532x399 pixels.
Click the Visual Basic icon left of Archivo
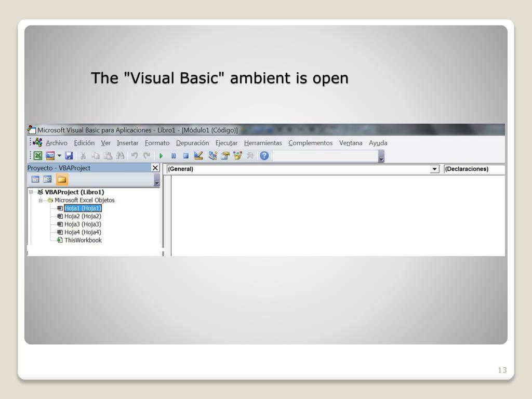click(37, 142)
